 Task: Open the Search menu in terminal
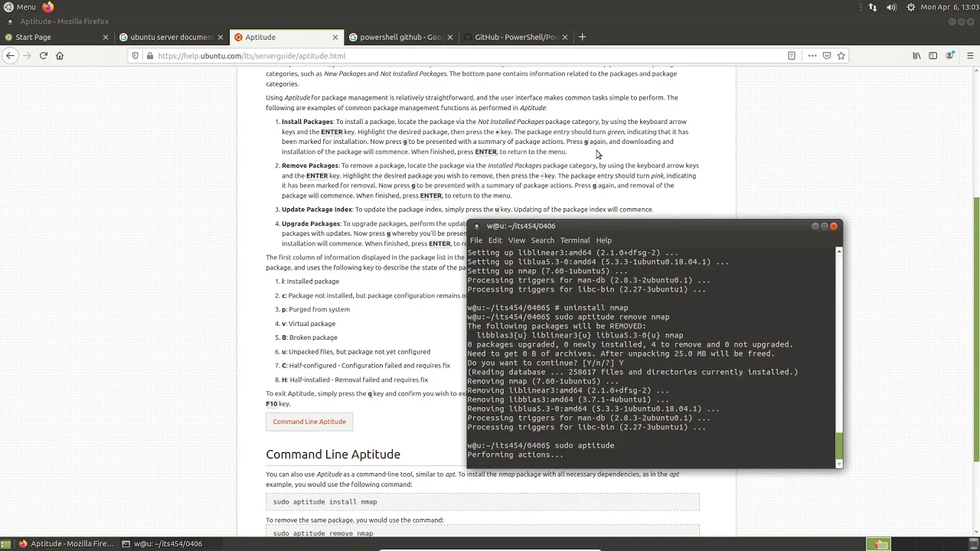click(542, 240)
